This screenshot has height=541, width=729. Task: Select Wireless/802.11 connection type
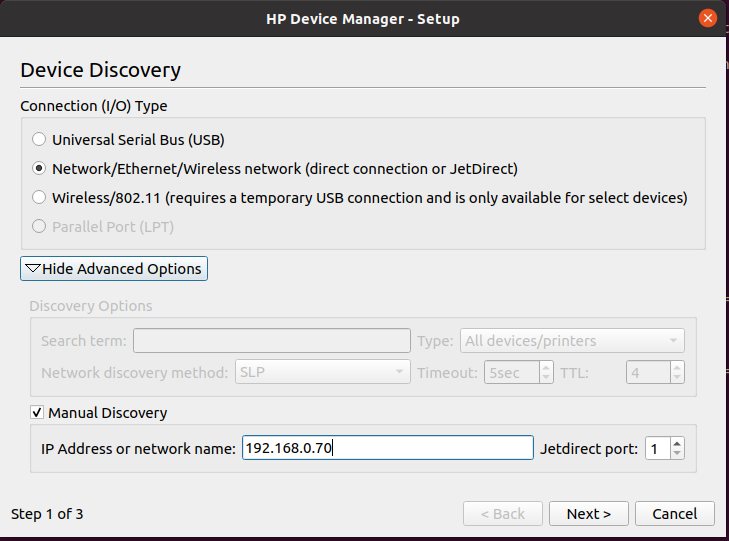39,198
